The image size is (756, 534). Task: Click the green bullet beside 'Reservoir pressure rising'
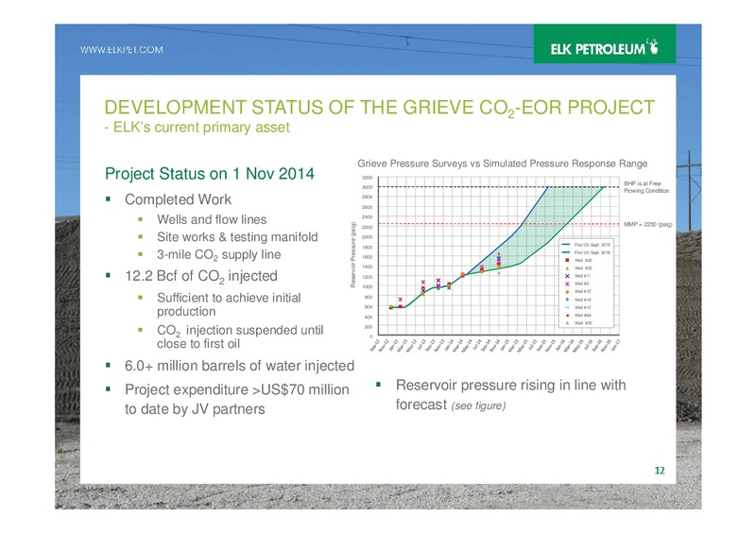379,385
